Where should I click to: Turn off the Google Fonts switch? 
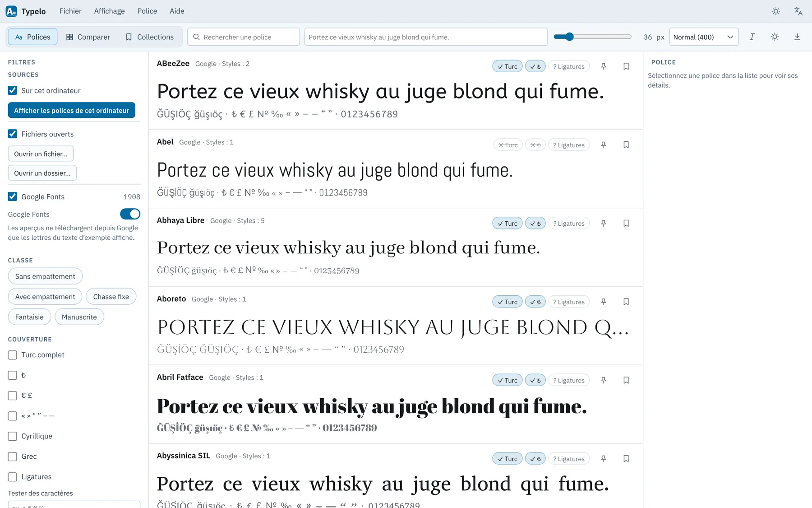(130, 214)
